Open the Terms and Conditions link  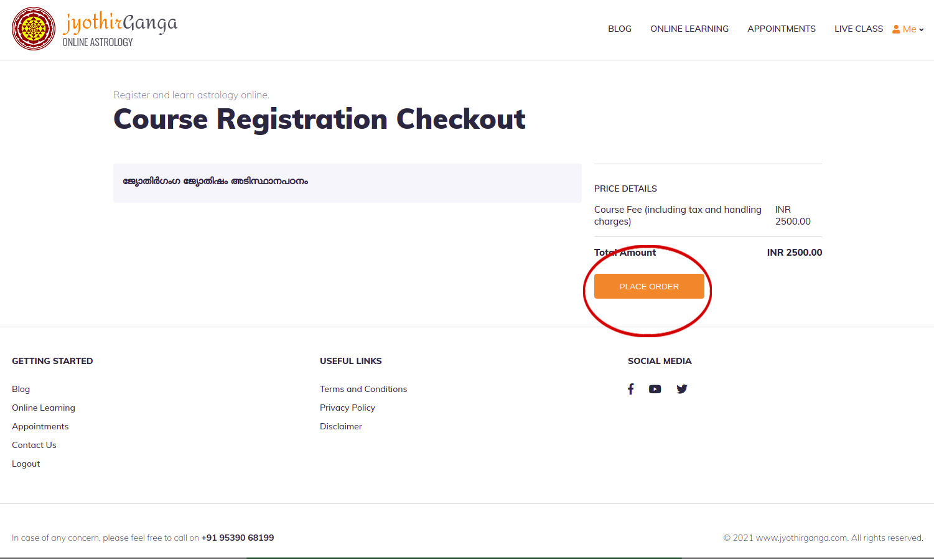click(x=363, y=389)
